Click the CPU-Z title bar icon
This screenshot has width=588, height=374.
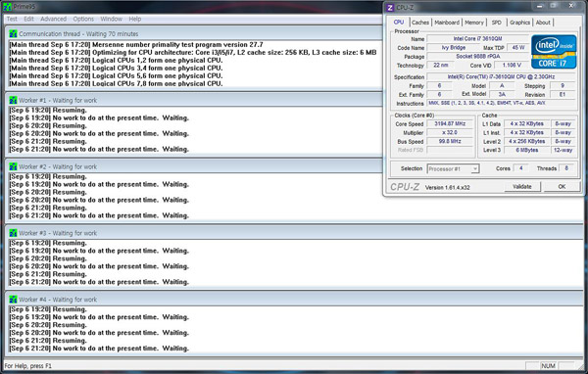390,8
